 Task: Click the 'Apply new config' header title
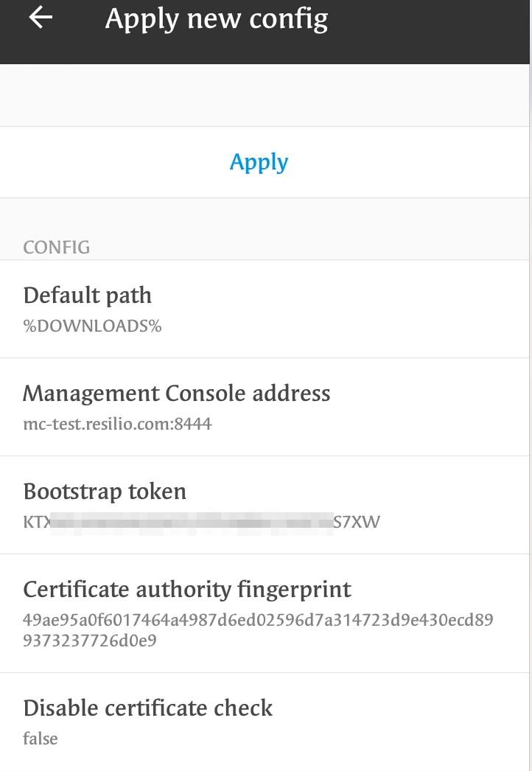coord(216,19)
